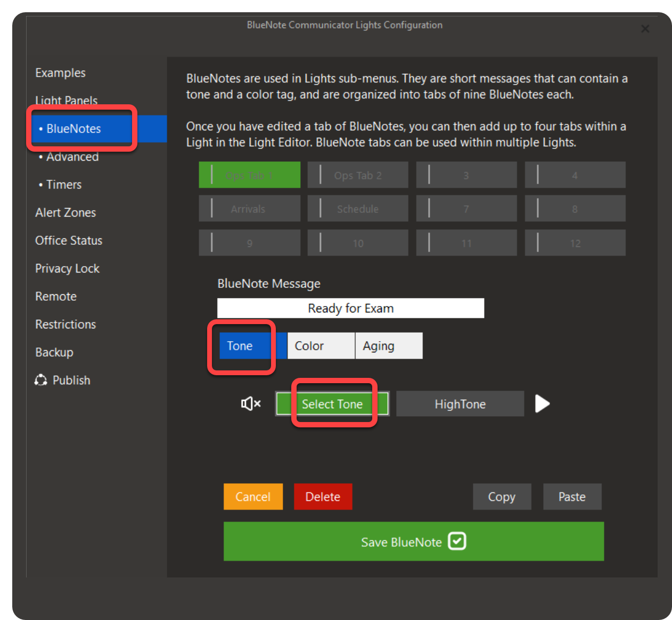This screenshot has width=672, height=620.
Task: Click the orange Cancel button
Action: [253, 497]
